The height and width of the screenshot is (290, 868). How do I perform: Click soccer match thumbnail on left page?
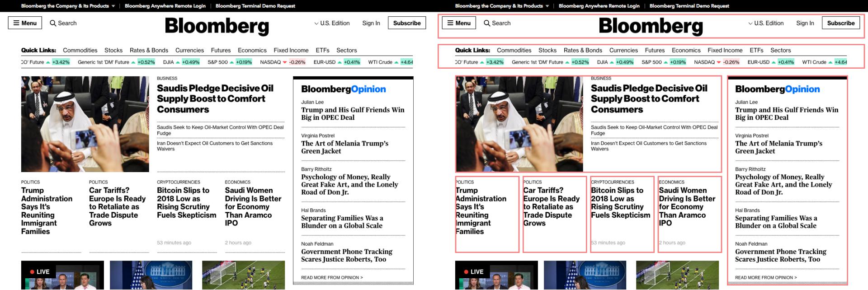tap(243, 275)
